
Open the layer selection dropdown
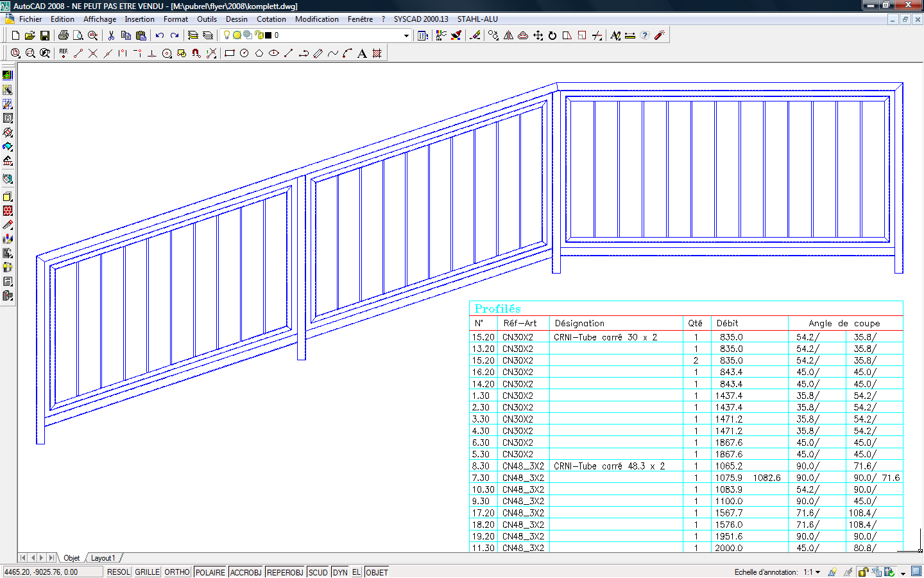406,35
